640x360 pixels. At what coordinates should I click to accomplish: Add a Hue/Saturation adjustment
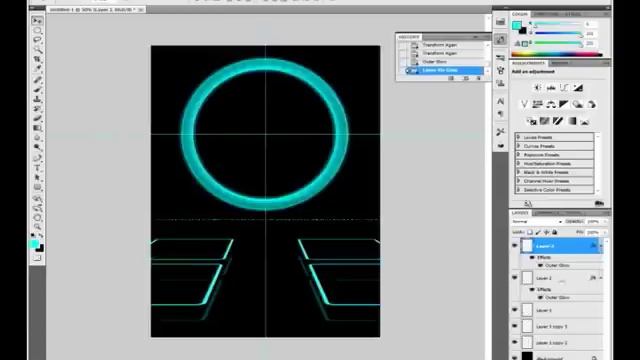point(538,104)
